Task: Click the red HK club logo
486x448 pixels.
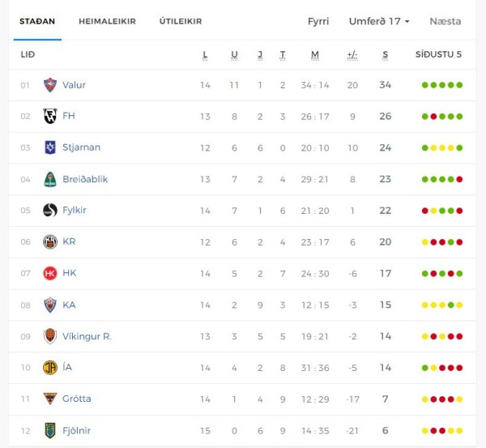Action: (x=50, y=273)
